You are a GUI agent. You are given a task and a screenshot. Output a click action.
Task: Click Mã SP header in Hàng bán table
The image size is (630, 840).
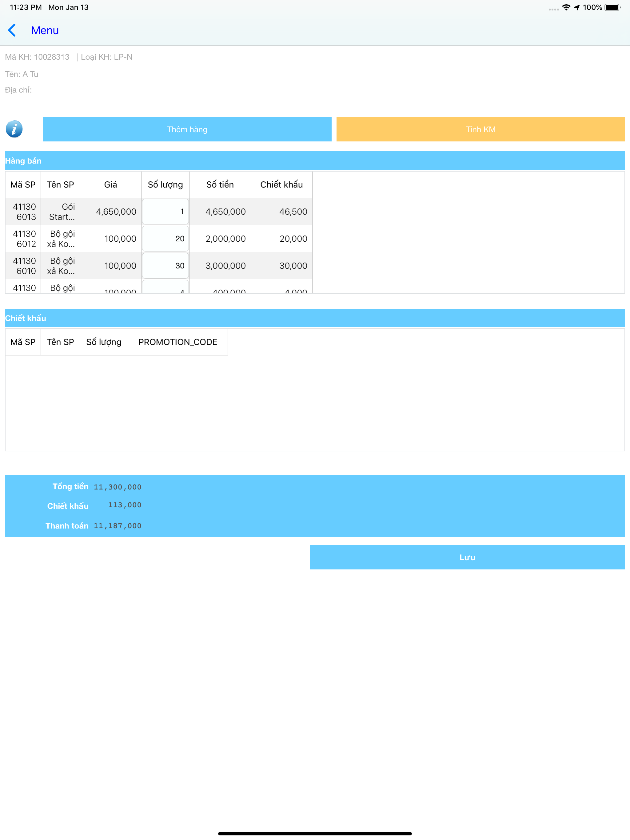pos(23,184)
